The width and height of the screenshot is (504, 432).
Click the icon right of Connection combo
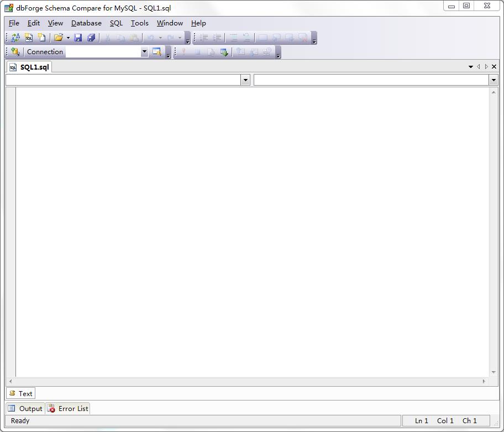[x=157, y=52]
